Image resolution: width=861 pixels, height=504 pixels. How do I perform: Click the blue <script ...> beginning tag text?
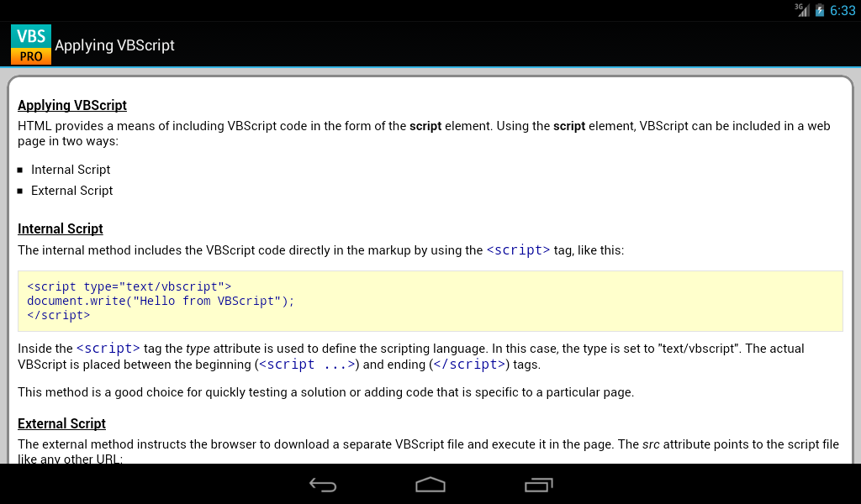307,365
